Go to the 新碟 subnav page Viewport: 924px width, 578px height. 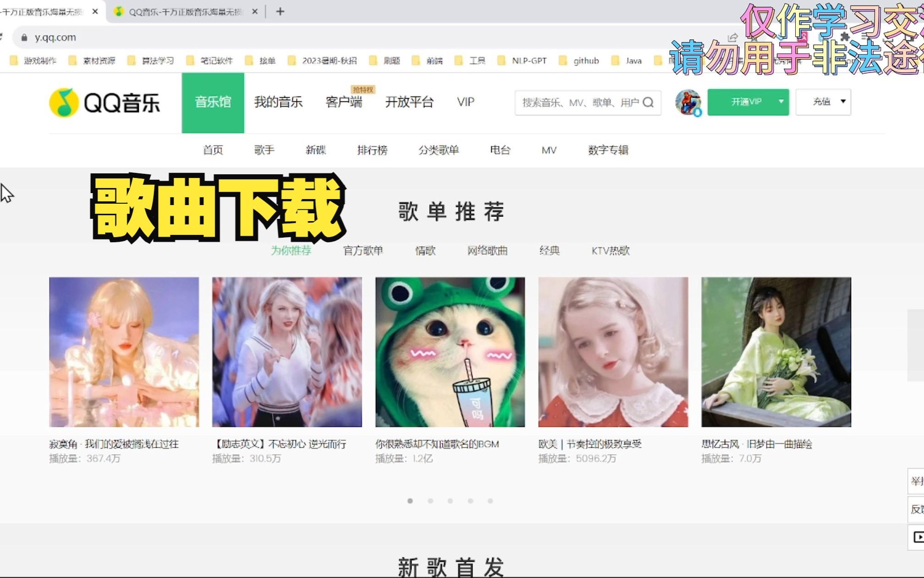click(x=316, y=150)
